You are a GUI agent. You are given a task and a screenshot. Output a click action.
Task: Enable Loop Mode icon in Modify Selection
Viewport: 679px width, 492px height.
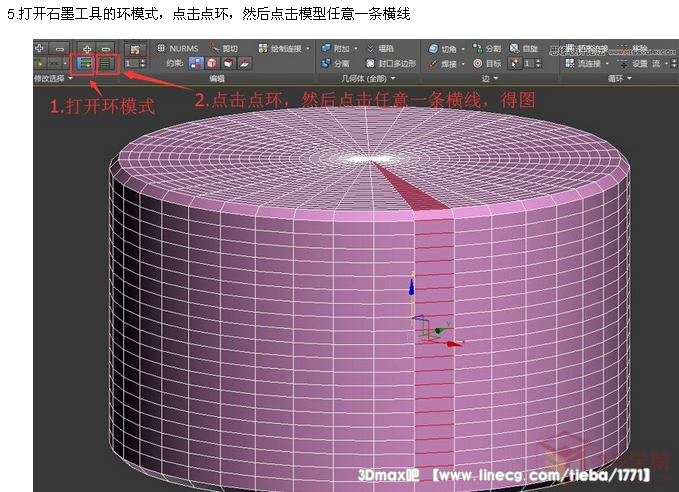tap(39, 63)
